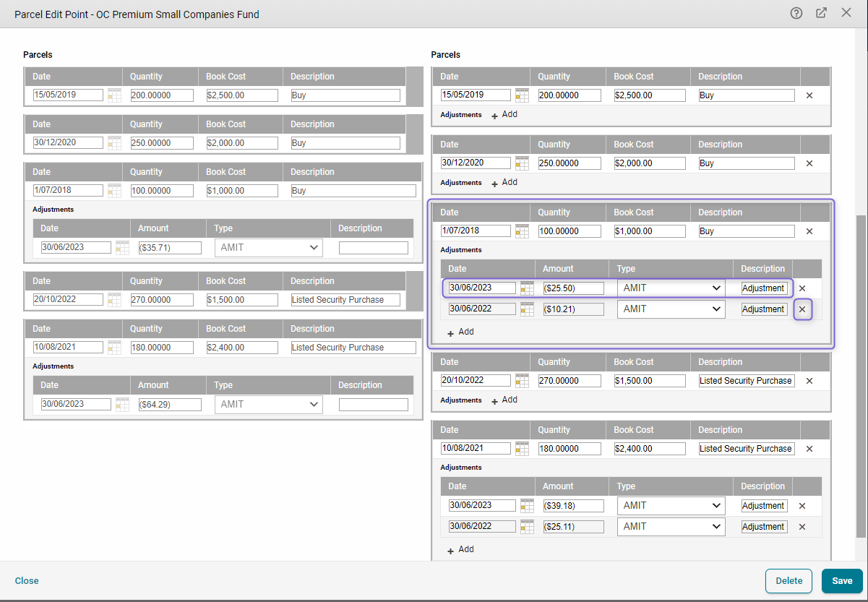Open calendar picker for left 30/12/2020 parcel
868x602 pixels.
click(114, 143)
